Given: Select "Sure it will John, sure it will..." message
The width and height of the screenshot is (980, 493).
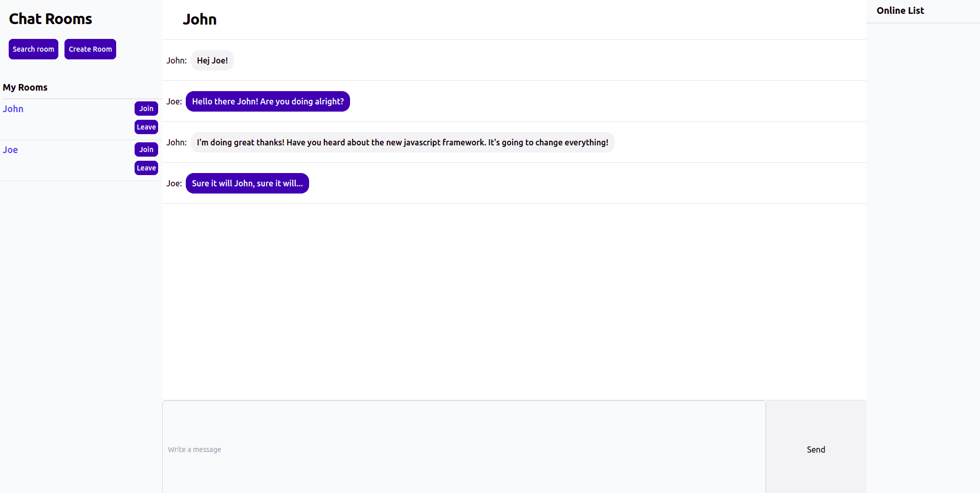Looking at the screenshot, I should (247, 183).
